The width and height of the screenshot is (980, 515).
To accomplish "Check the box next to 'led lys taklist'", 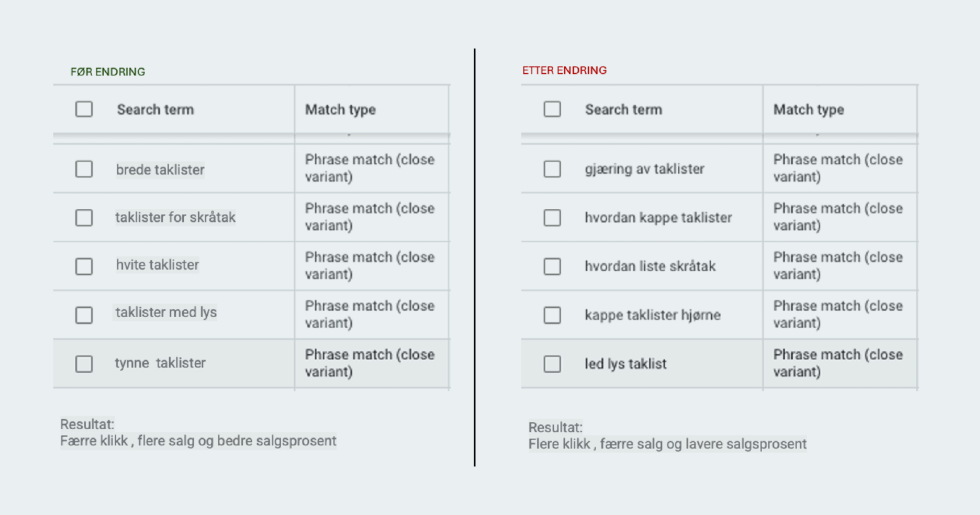I will pos(552,364).
